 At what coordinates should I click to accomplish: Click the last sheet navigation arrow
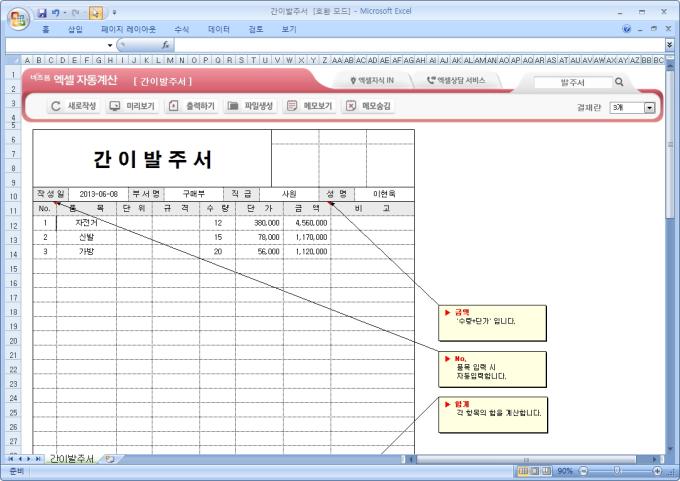[x=38, y=459]
